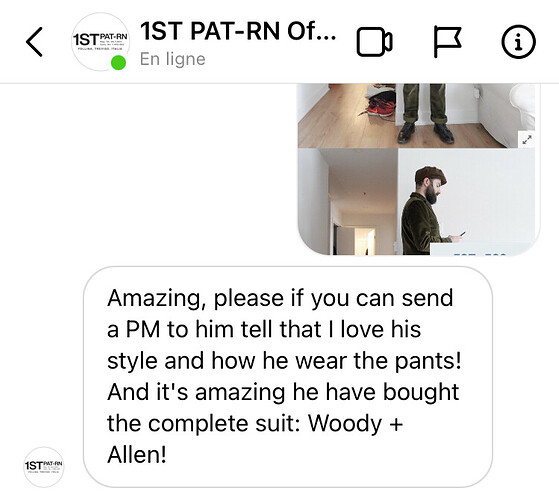View the photo of the bearded man in a cap
Screen dimensions: 559x500
(x=466, y=202)
